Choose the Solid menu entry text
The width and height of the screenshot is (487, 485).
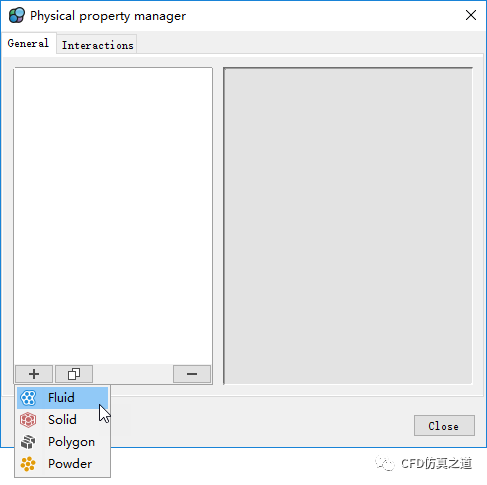(62, 420)
